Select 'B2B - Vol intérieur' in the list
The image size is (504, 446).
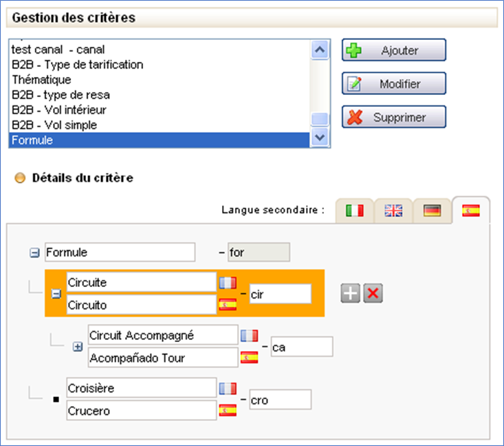[59, 110]
